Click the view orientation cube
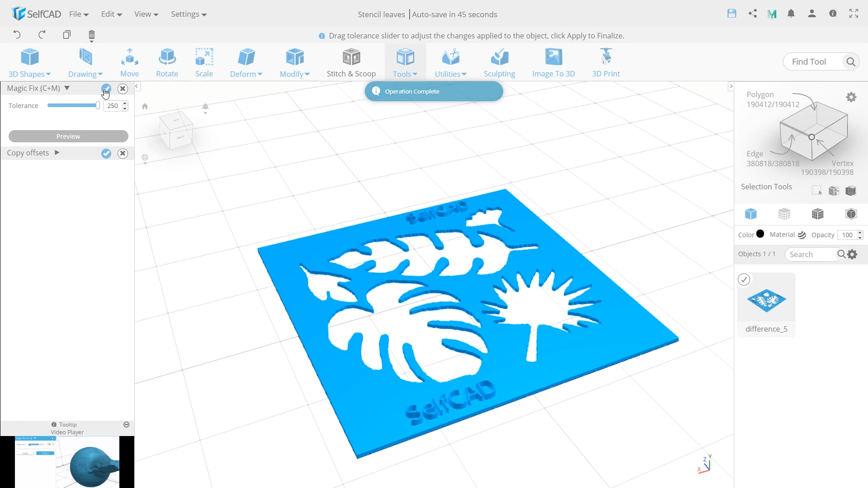This screenshot has height=488, width=868. click(176, 131)
